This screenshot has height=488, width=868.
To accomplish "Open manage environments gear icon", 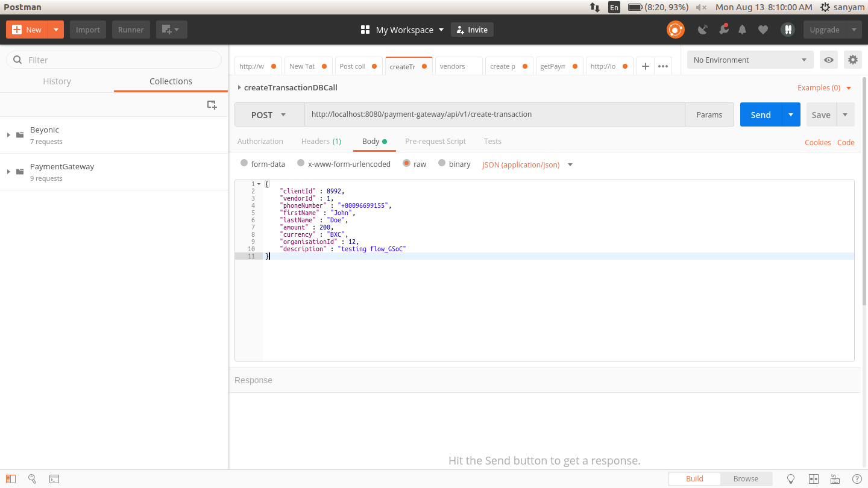I will pyautogui.click(x=852, y=60).
